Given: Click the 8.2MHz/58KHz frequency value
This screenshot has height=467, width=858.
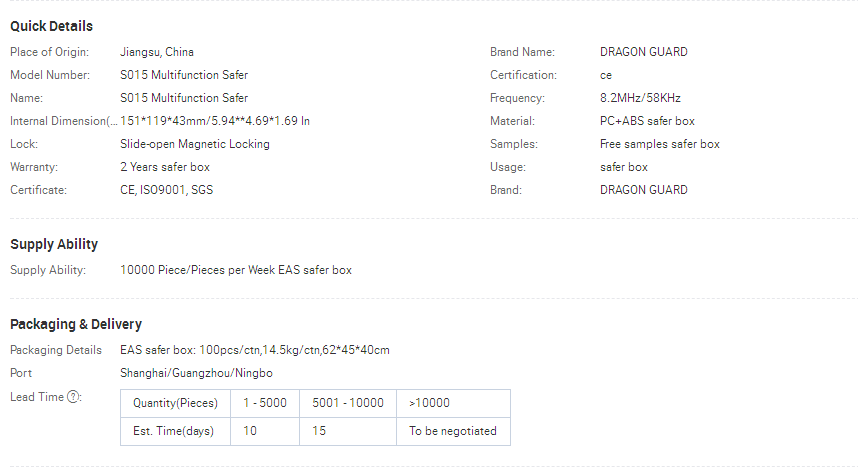Looking at the screenshot, I should [x=640, y=98].
